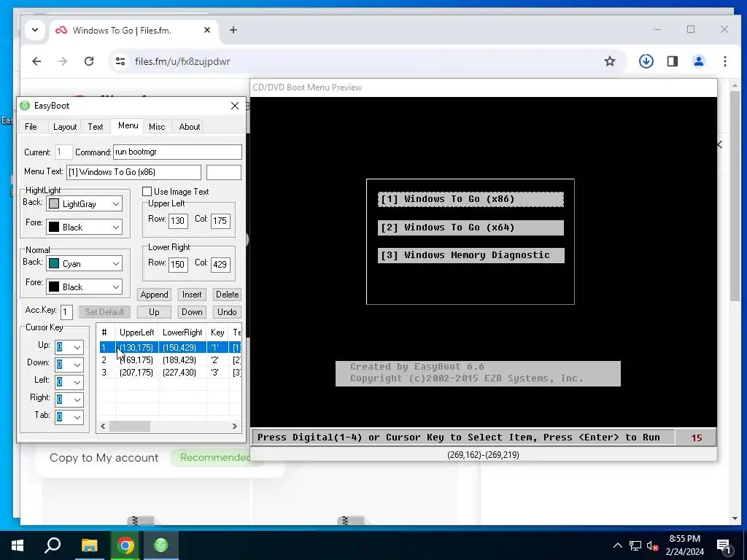Viewport: 747px width, 560px height.
Task: Select [2] Windows To Go (x64) in preview
Action: [x=471, y=227]
